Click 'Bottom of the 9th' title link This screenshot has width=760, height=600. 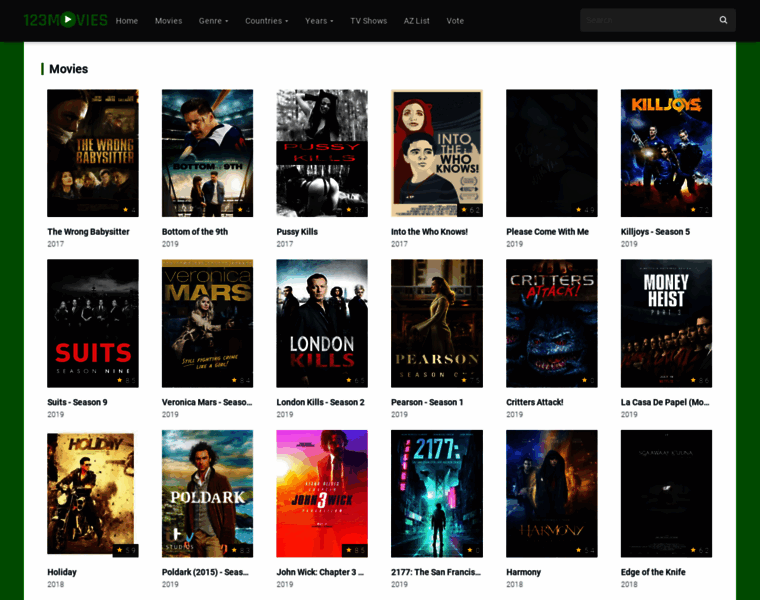195,232
